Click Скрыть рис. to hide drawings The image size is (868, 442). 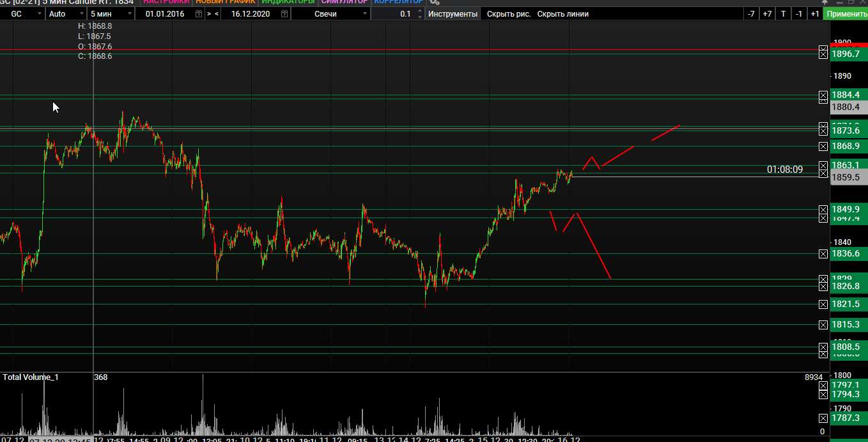click(x=509, y=13)
